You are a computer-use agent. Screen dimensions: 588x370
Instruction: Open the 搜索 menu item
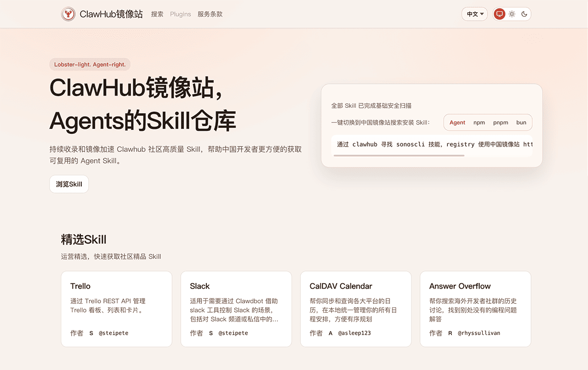(157, 14)
